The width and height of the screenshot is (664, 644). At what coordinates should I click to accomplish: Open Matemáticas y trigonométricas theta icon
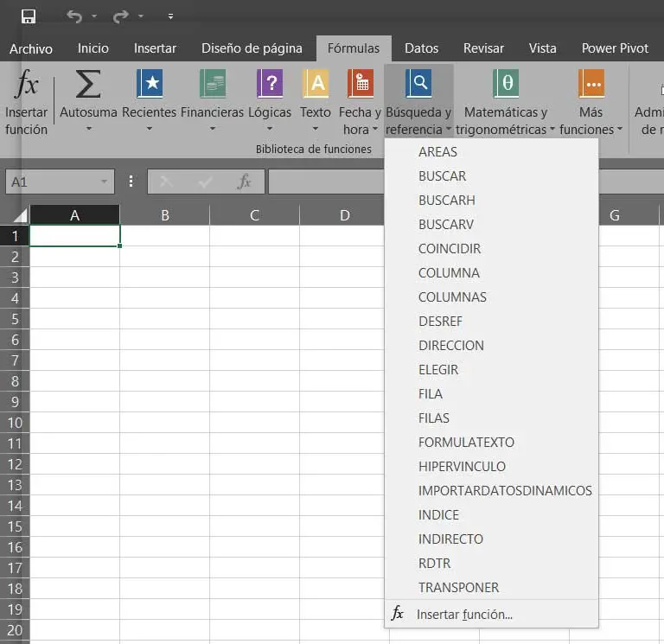coord(506,83)
